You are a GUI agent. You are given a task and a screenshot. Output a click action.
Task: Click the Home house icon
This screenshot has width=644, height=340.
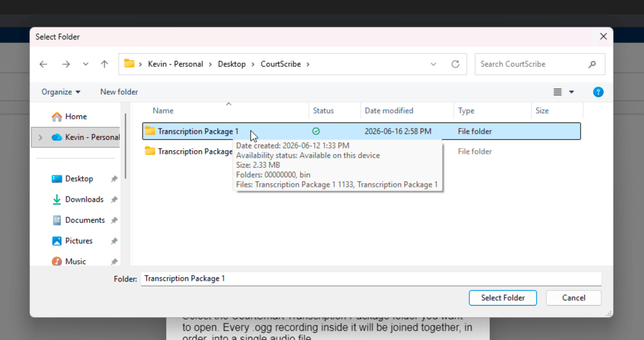pyautogui.click(x=57, y=117)
